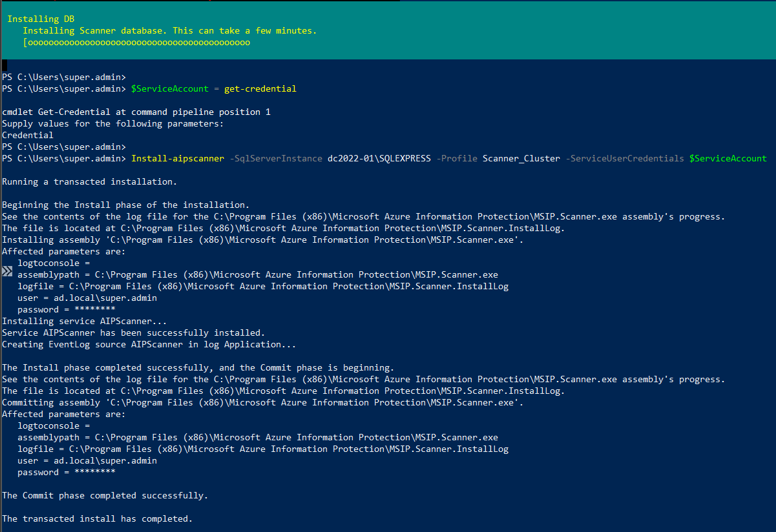This screenshot has width=776, height=532.
Task: Click 'Service AIPScanner has been successfully installed' line
Action: coord(133,333)
